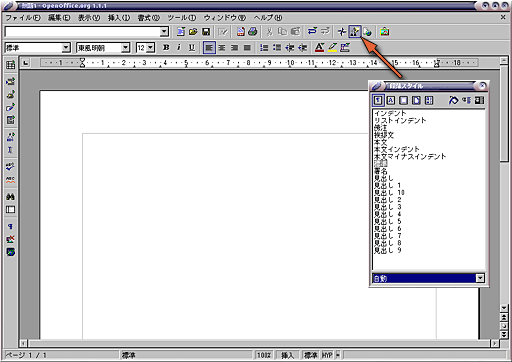Toggle AutoSpellcheck ABC icon
The height and width of the screenshot is (362, 512).
10,180
